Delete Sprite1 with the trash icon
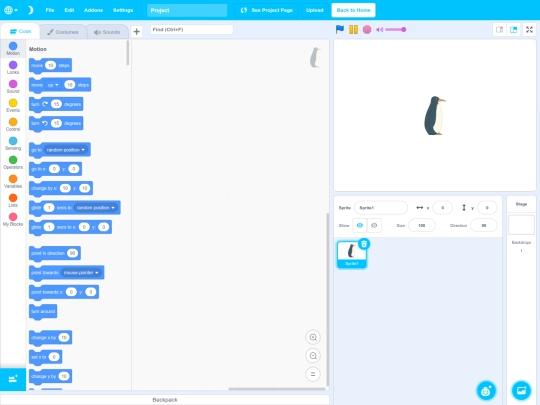The image size is (540, 405). 364,244
